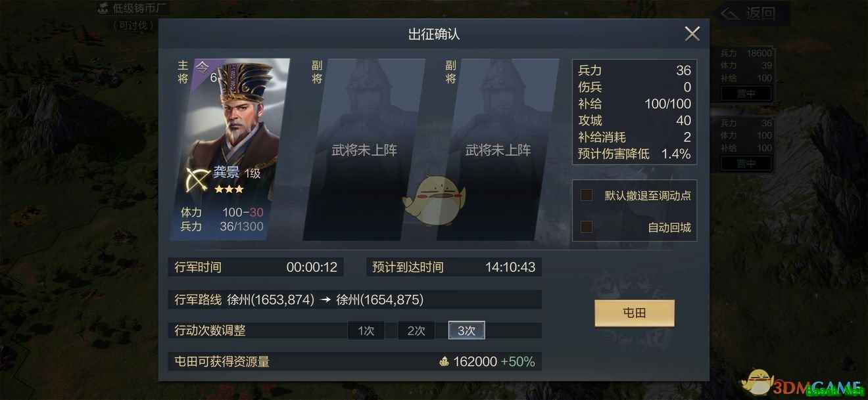Viewport: 868px width, 400px height.
Task: Click the 低级铸币厂 building icon
Action: pyautogui.click(x=103, y=9)
